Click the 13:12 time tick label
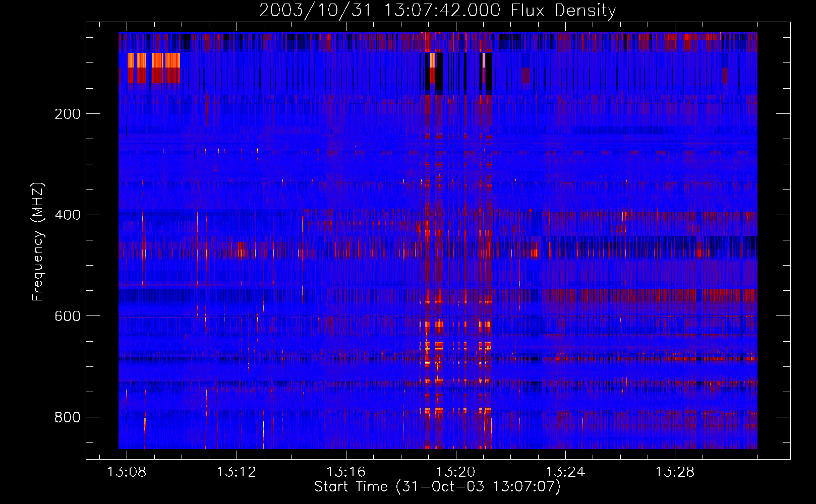This screenshot has height=504, width=816. tap(236, 472)
